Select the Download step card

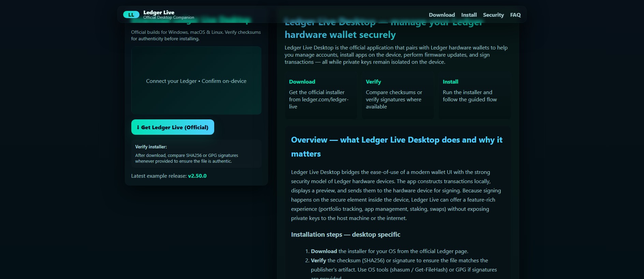coord(321,96)
